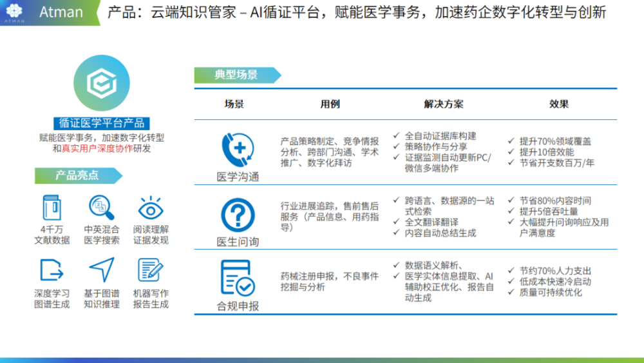This screenshot has height=363, width=644.
Task: Click the 医生问询 question mark icon
Action: pos(238,215)
